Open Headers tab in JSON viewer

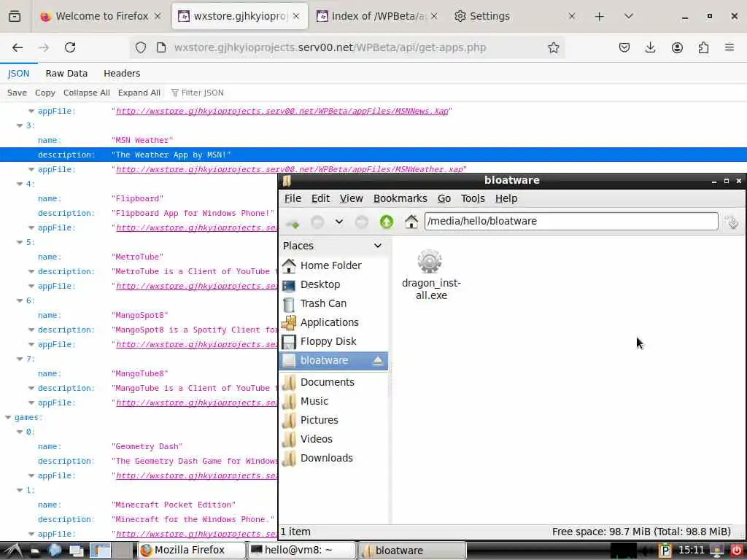[x=122, y=74]
